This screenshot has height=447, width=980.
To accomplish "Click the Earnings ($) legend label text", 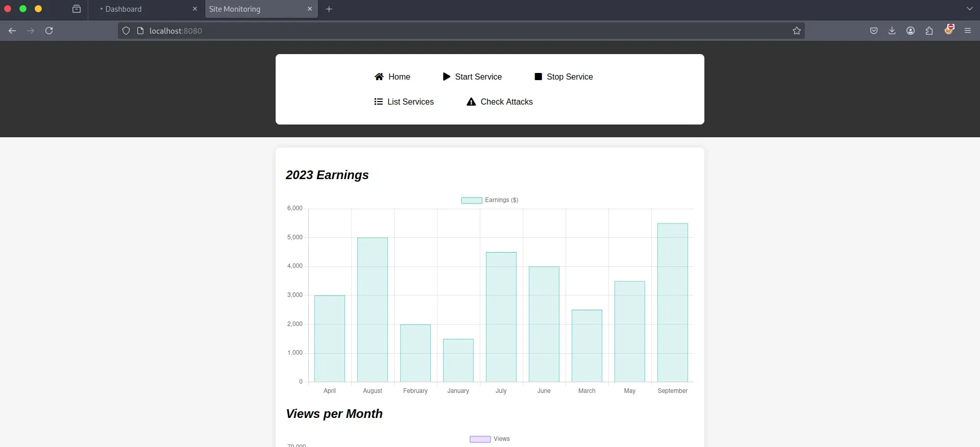I will 502,200.
